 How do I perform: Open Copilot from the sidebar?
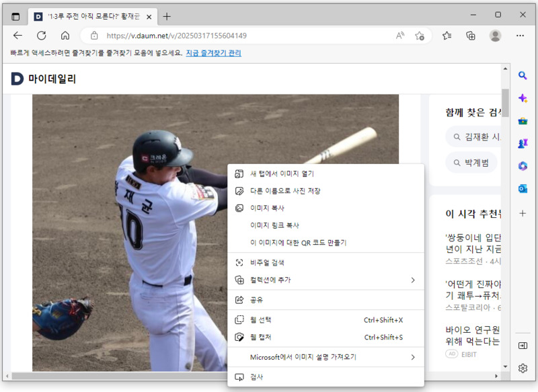(523, 98)
